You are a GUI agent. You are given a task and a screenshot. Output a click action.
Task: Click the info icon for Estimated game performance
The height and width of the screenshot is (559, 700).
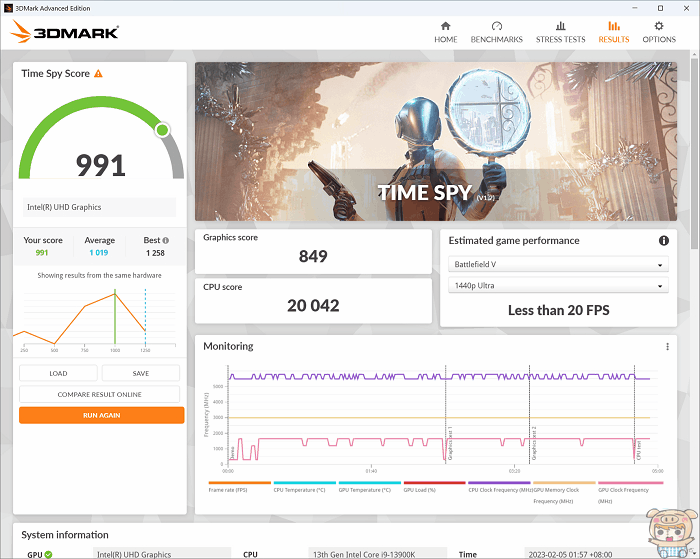click(x=664, y=241)
